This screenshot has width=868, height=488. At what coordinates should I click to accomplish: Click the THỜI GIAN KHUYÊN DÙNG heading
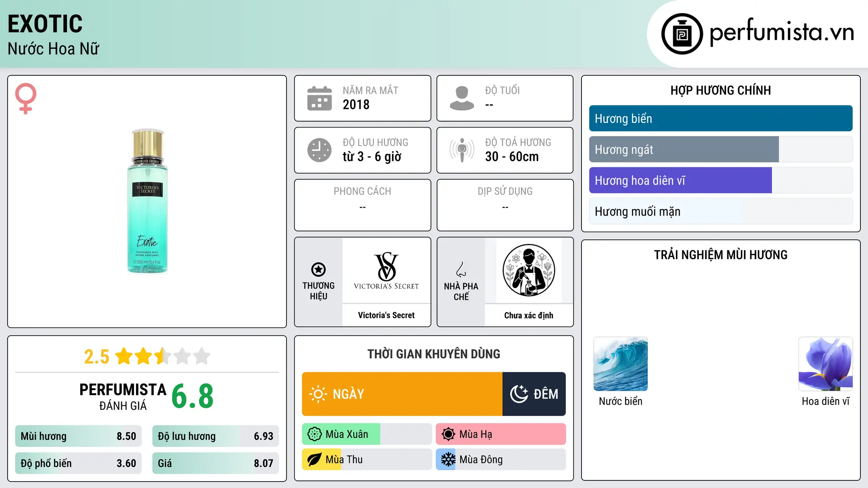point(434,354)
